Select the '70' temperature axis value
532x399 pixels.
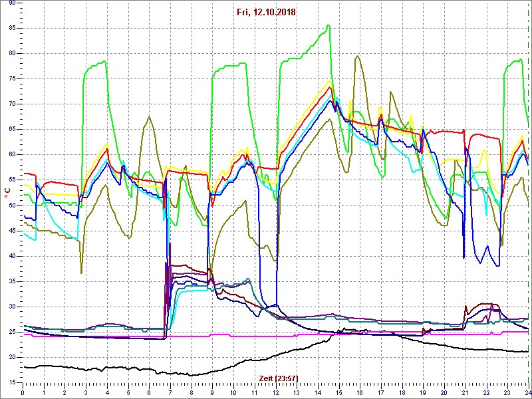12,104
